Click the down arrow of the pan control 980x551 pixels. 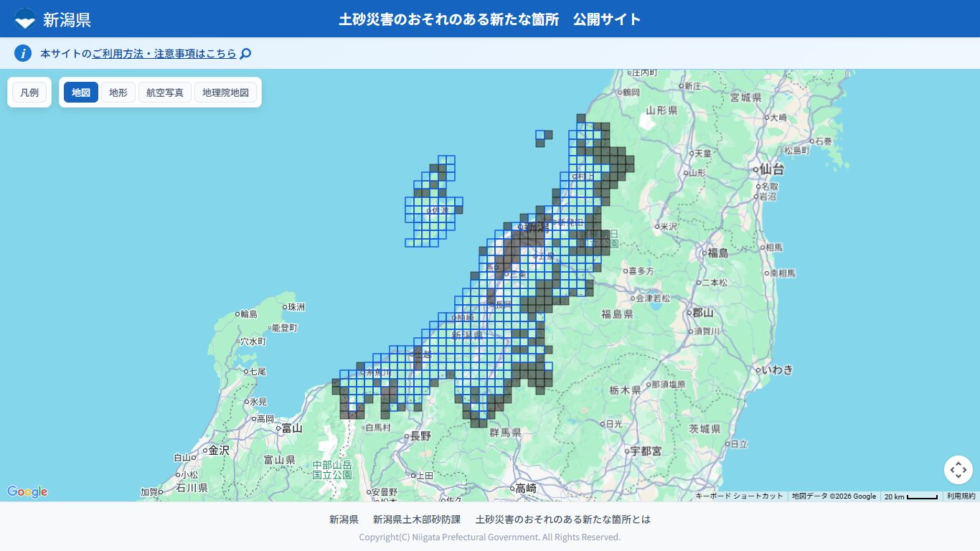pyautogui.click(x=958, y=476)
